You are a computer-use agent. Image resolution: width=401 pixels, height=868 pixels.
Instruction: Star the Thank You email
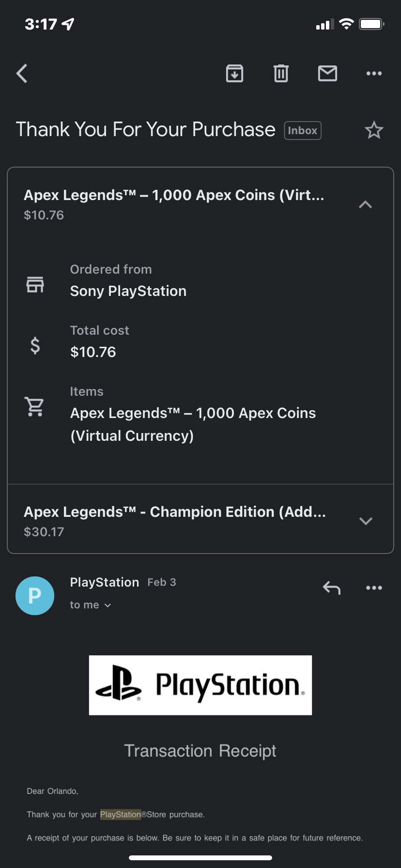(x=374, y=130)
